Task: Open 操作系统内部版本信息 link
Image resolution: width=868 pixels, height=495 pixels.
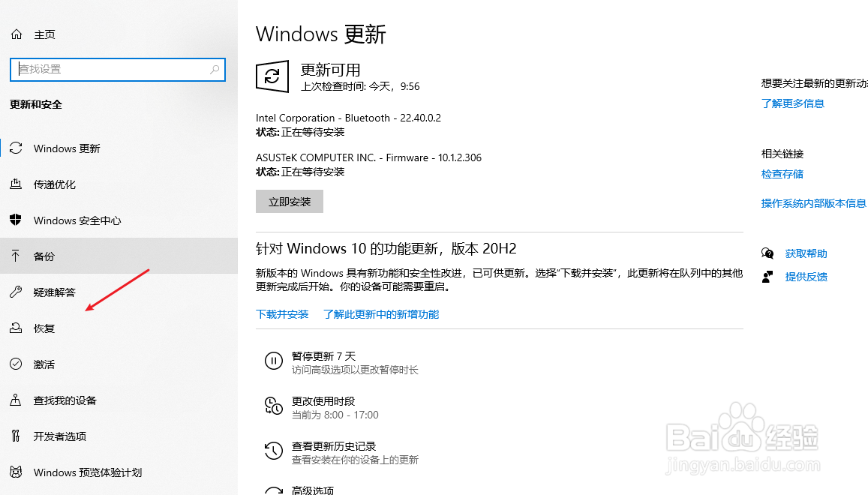Action: [814, 203]
